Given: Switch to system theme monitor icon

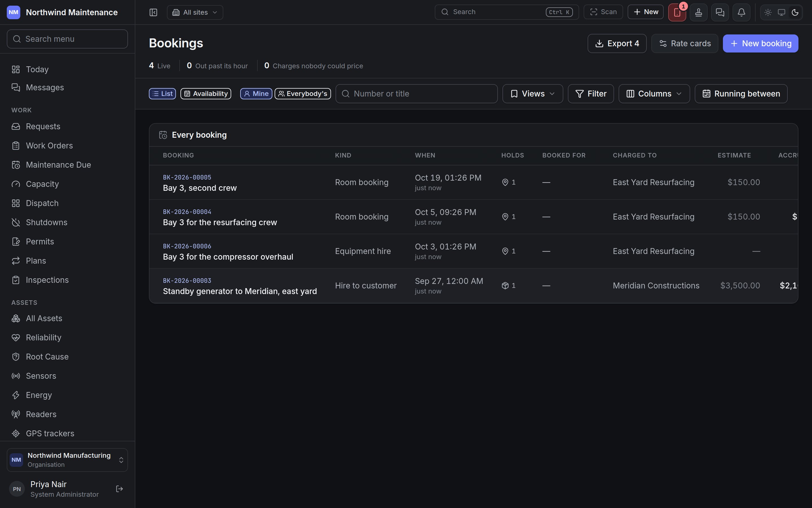Looking at the screenshot, I should click(x=782, y=12).
